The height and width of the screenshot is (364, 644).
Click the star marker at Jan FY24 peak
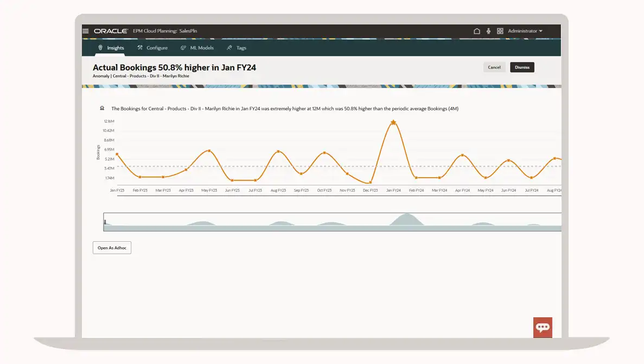click(393, 123)
